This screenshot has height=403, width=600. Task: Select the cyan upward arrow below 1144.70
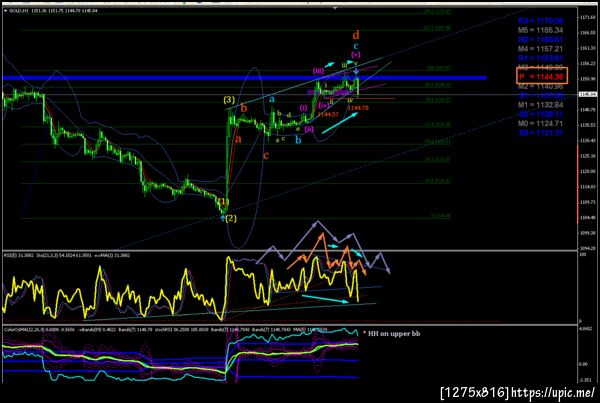click(x=340, y=122)
